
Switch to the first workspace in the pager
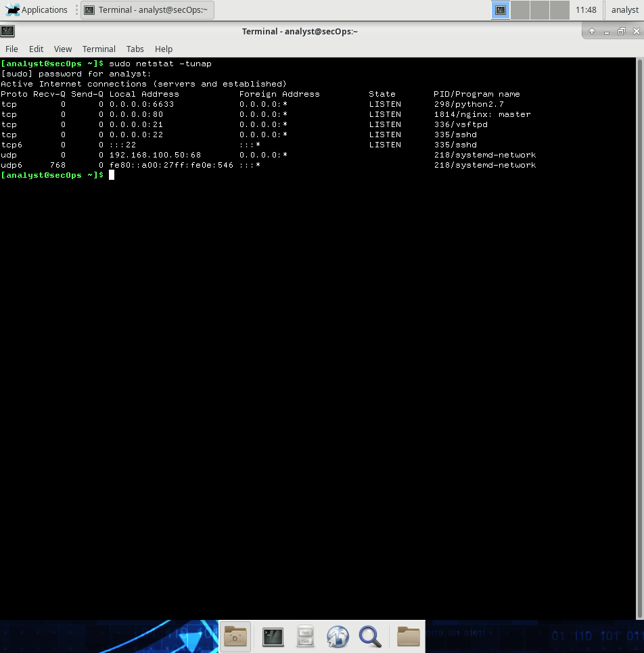pyautogui.click(x=501, y=10)
